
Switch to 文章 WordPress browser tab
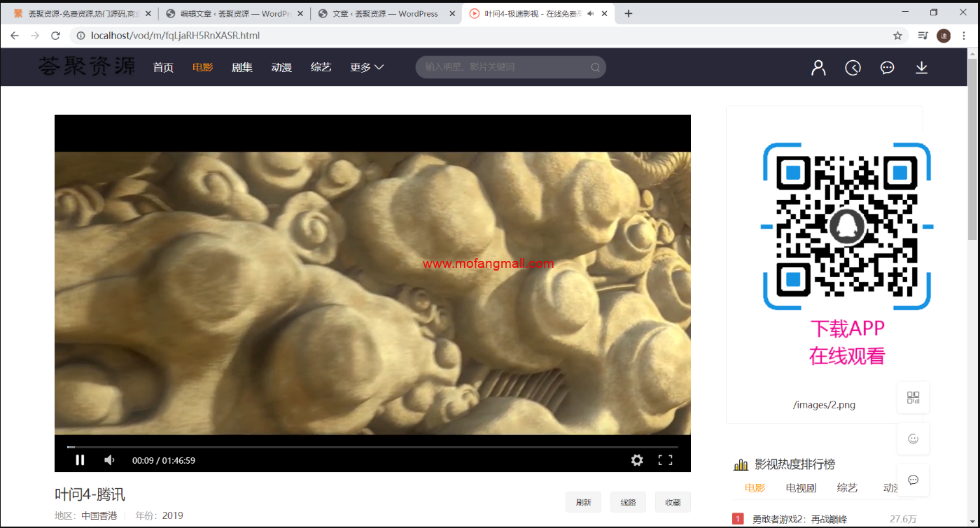tap(386, 13)
